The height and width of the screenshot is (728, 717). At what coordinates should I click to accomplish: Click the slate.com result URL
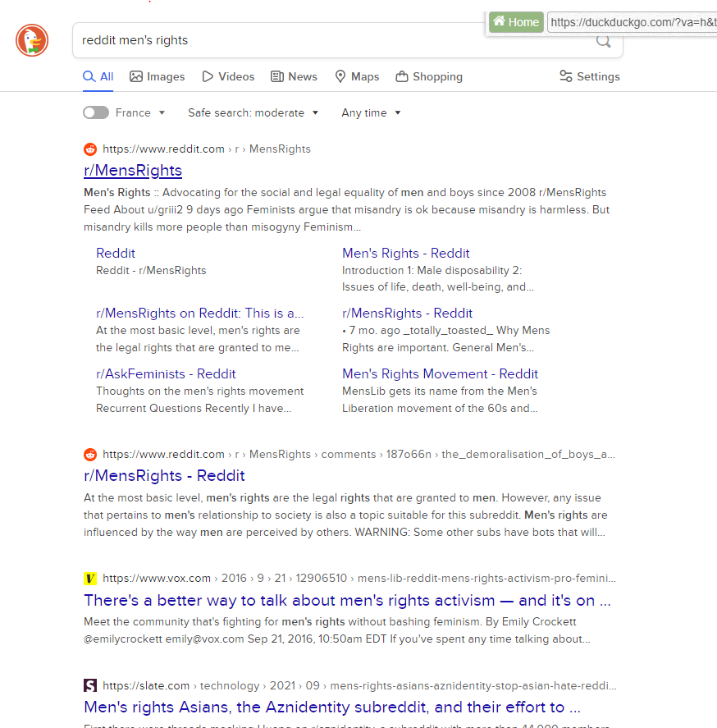[x=359, y=686]
